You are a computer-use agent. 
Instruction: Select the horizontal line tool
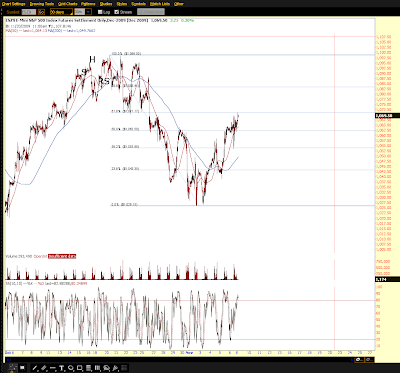[53, 368]
